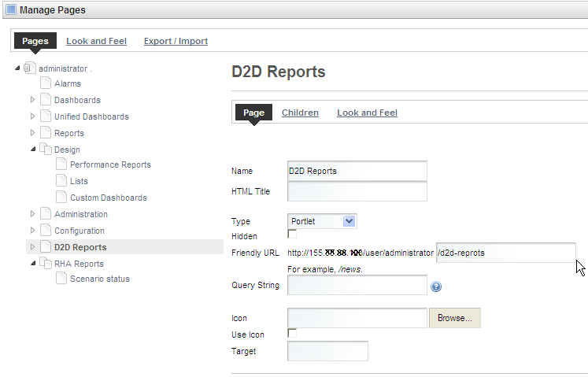This screenshot has height=377, width=588.
Task: Click the Performance Reports page icon
Action: click(61, 165)
